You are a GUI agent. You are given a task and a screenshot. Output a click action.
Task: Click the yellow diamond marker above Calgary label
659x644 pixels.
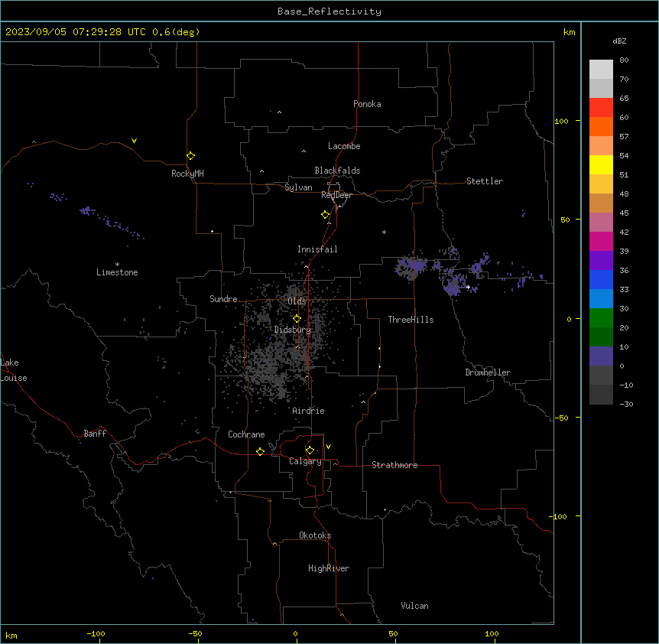click(x=310, y=450)
